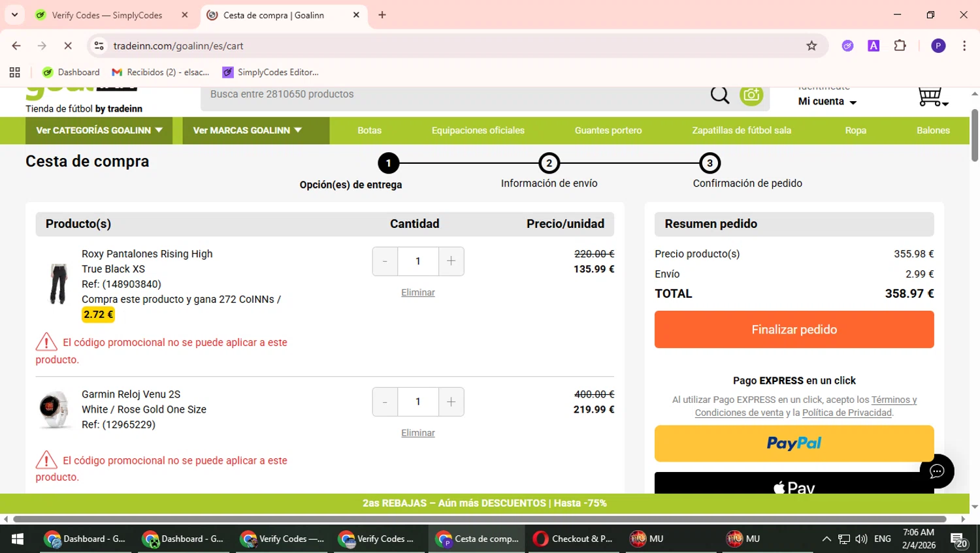980x553 pixels.
Task: Open Zapatillas de fútbol sala category
Action: point(742,131)
